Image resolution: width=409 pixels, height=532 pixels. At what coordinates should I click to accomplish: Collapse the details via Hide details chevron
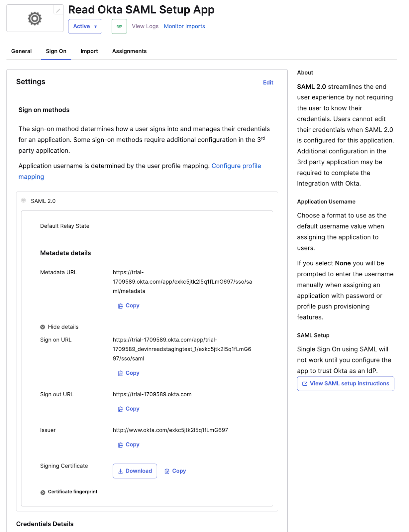pyautogui.click(x=42, y=327)
